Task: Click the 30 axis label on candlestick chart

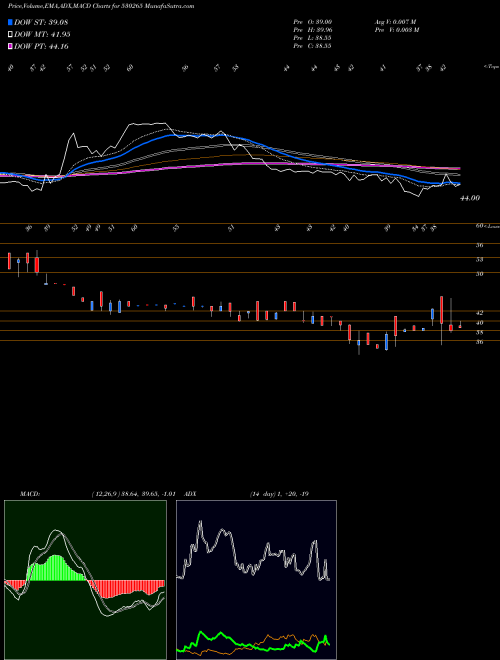Action: 479,274
